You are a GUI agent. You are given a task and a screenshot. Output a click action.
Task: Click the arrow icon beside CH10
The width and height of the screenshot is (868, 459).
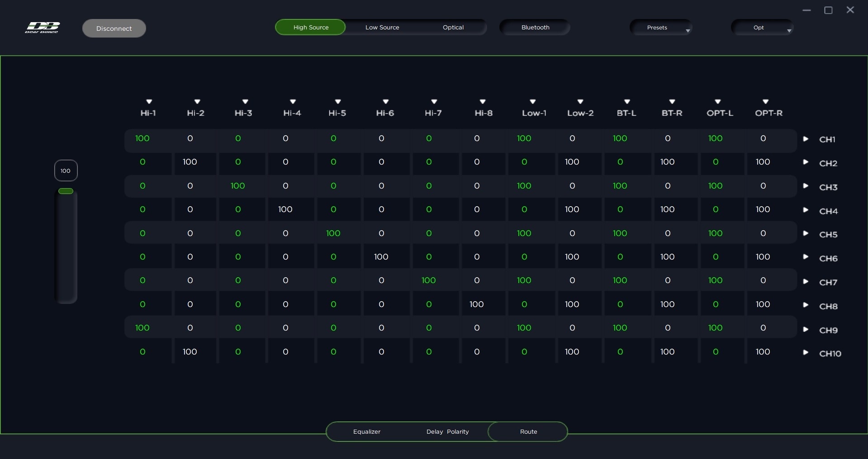(806, 352)
